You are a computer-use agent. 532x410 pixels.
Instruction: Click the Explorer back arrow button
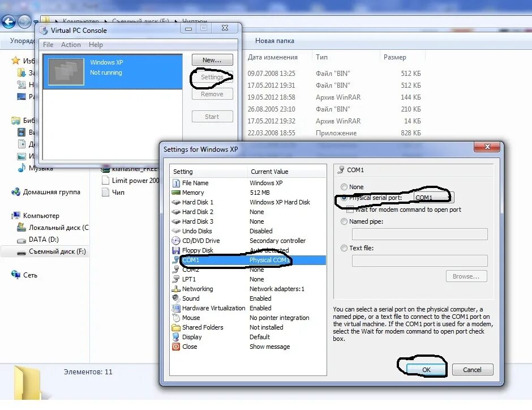(x=8, y=22)
